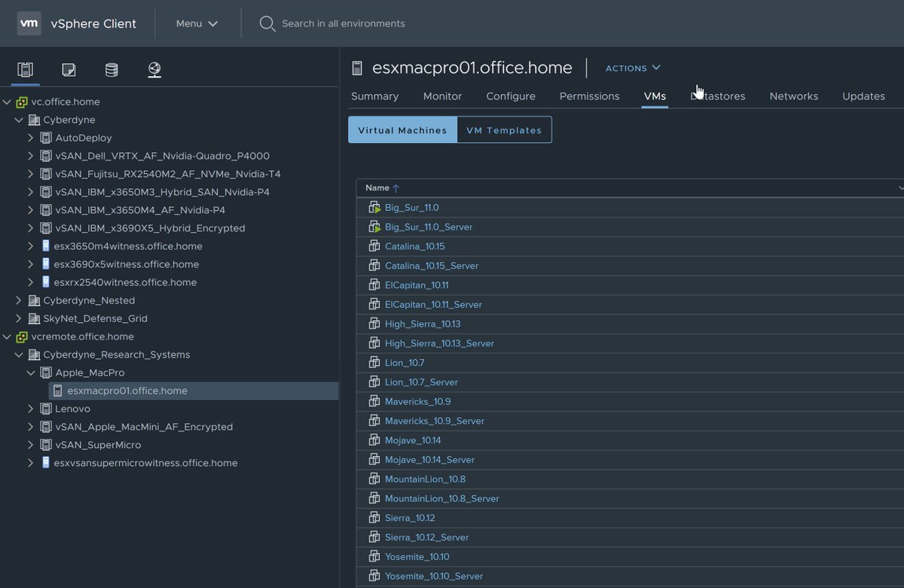904x588 pixels.
Task: Click the datacenter icon next to Cyberdyne
Action: (x=34, y=120)
